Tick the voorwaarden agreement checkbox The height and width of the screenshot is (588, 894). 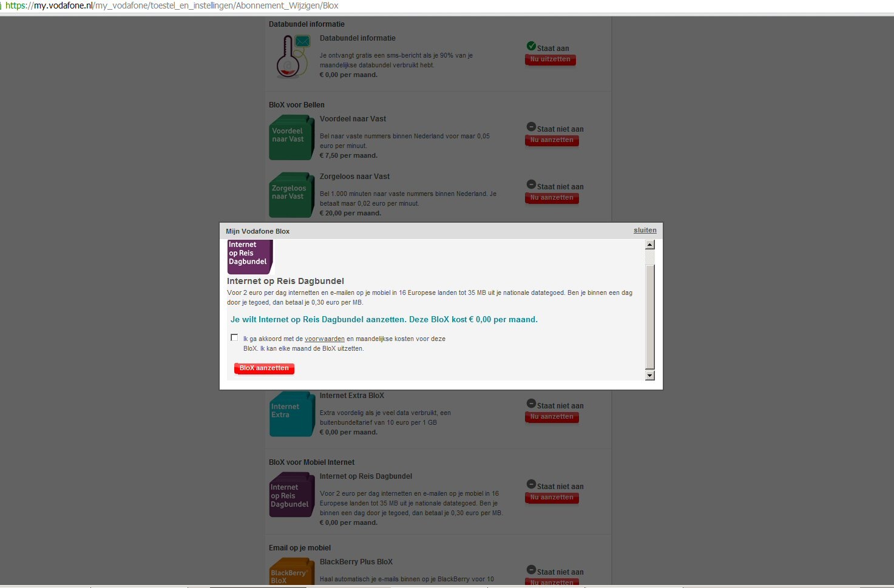[234, 337]
